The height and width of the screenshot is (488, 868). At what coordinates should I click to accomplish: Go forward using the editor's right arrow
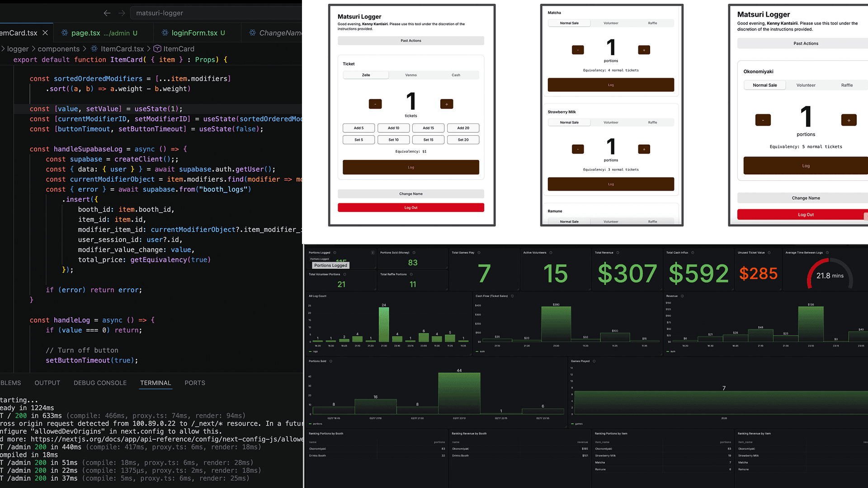(x=122, y=13)
